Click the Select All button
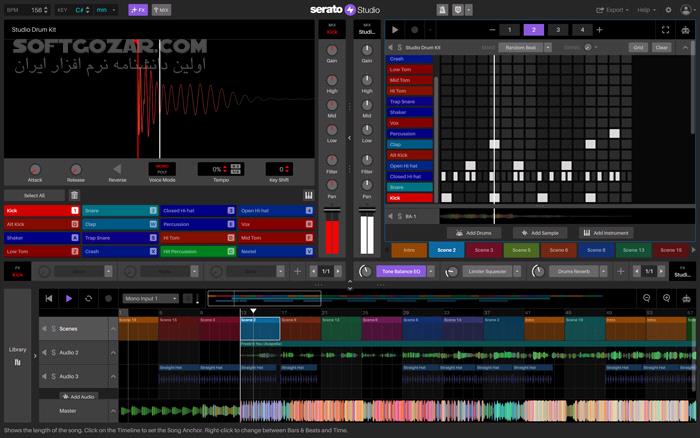This screenshot has height=438, width=700. click(34, 196)
